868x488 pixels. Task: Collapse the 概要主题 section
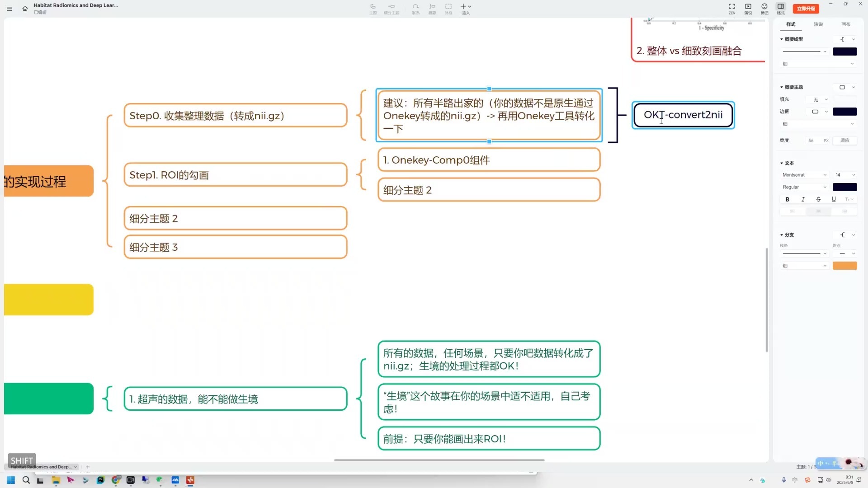click(782, 87)
